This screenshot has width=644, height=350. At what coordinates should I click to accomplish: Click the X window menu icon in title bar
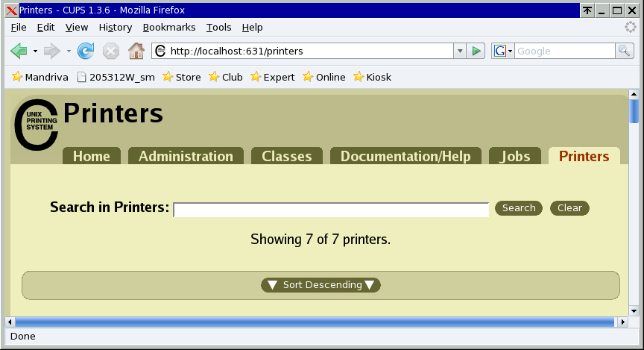[12, 10]
